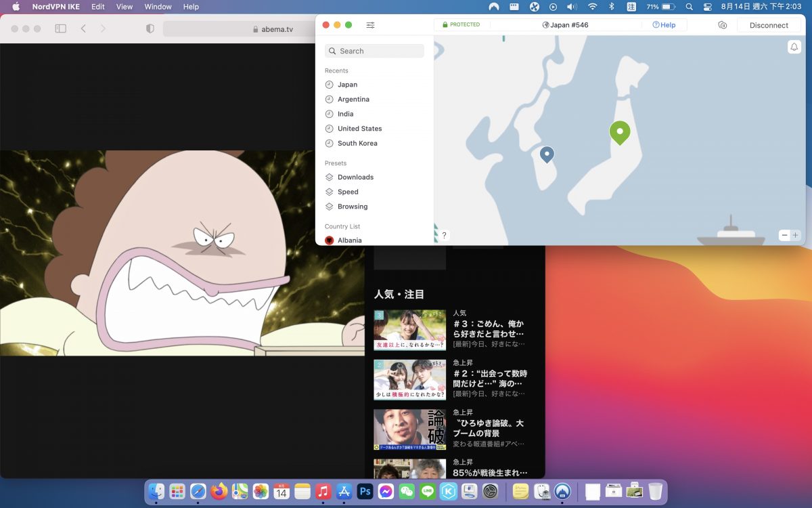Open the NordVPN Help link

(x=664, y=25)
